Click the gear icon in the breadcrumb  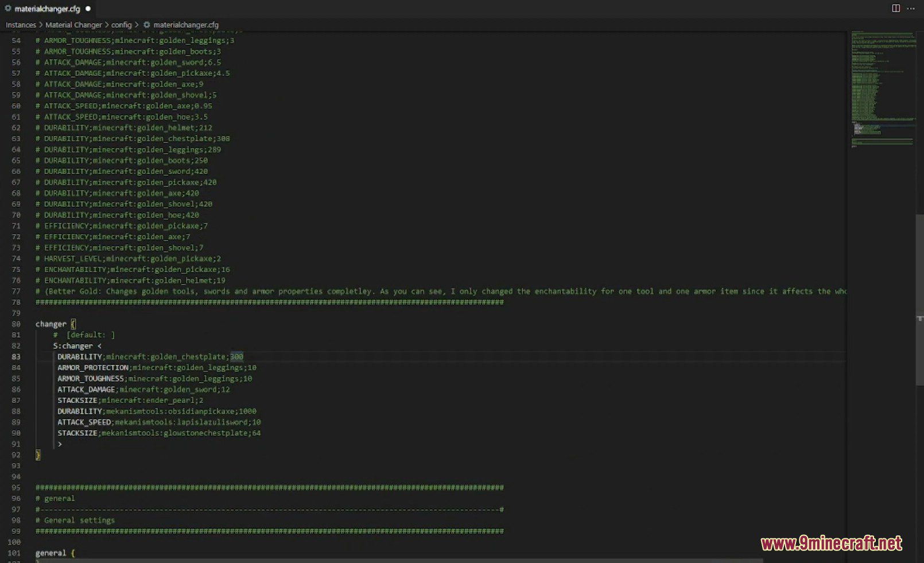point(147,25)
